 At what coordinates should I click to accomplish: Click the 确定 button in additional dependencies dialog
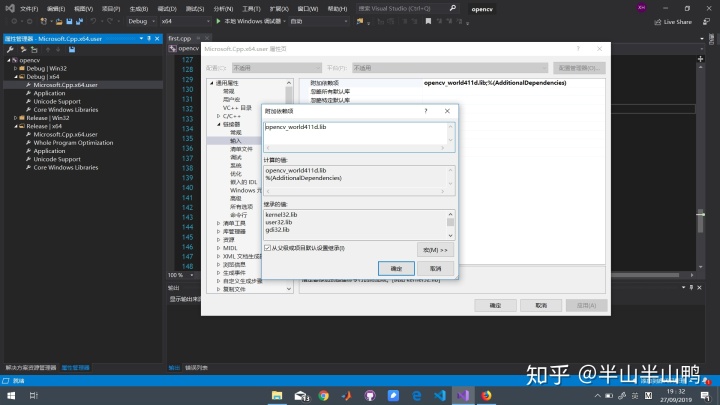click(396, 269)
